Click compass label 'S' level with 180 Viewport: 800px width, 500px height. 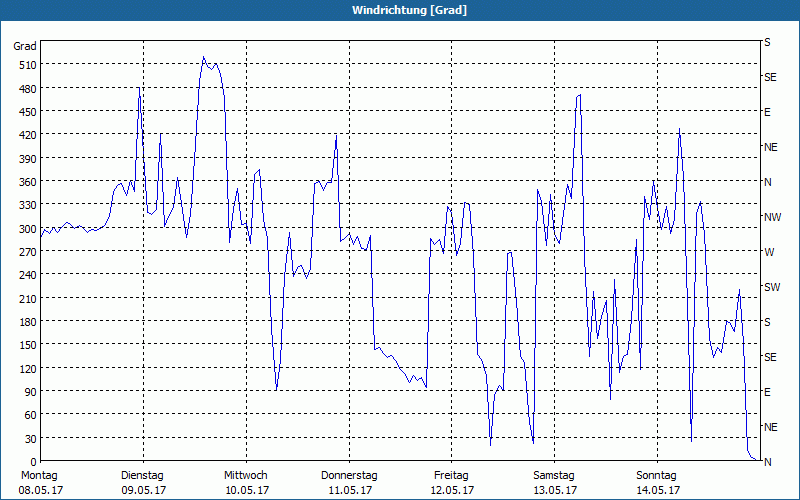click(x=767, y=322)
